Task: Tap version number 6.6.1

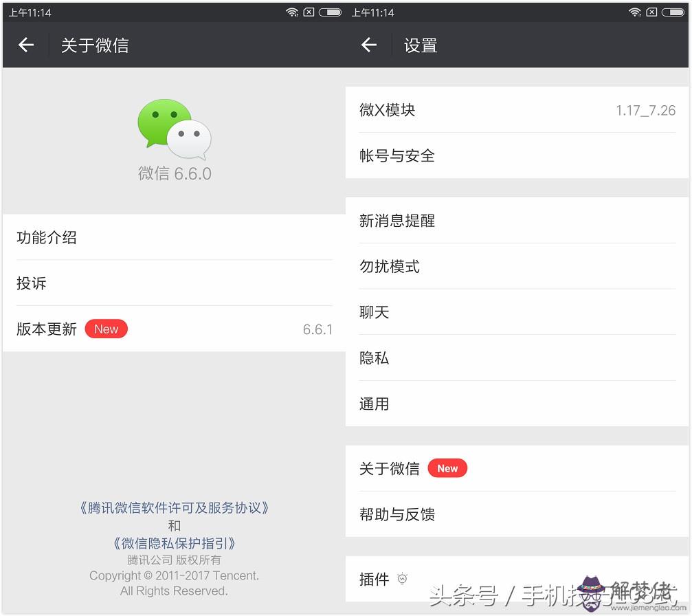Action: (x=317, y=329)
